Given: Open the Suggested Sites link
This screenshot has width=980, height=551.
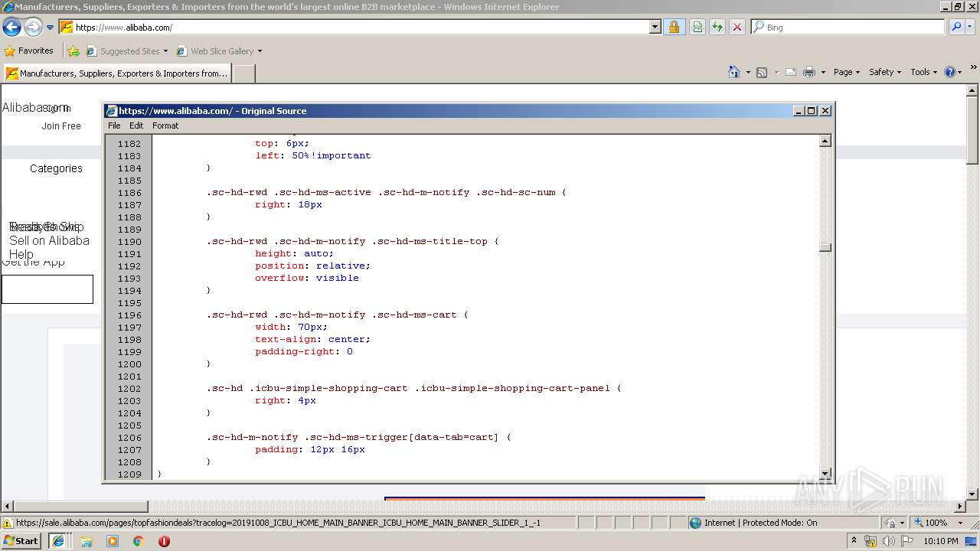Looking at the screenshot, I should tap(126, 51).
